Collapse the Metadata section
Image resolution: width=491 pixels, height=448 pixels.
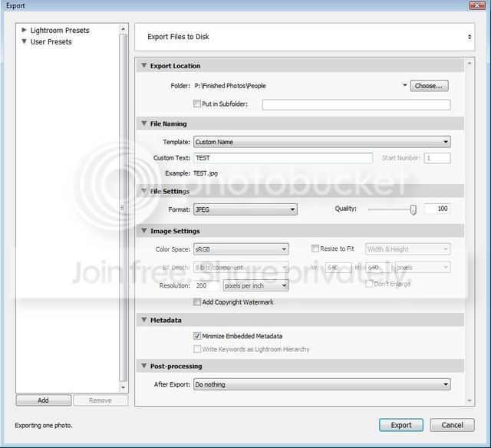[x=144, y=320]
